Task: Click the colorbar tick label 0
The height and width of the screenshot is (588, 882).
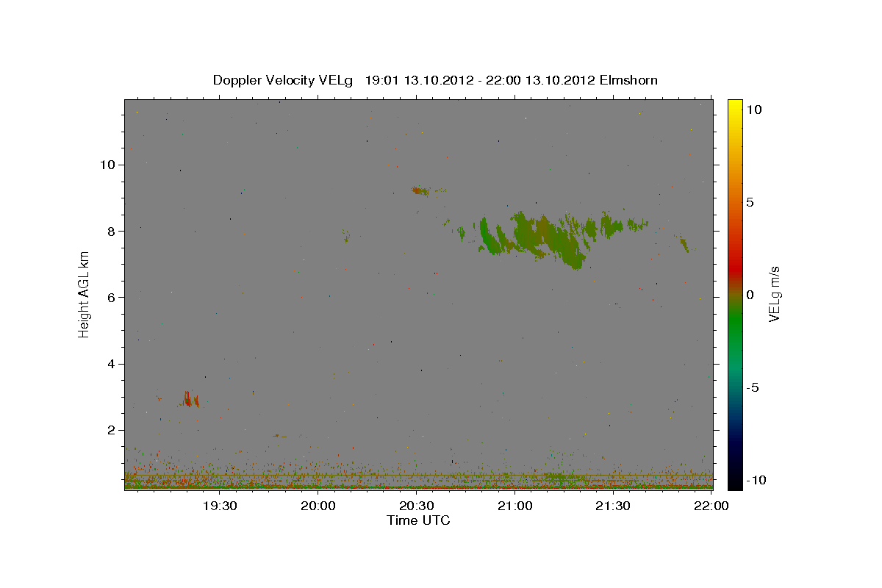Action: click(x=750, y=295)
